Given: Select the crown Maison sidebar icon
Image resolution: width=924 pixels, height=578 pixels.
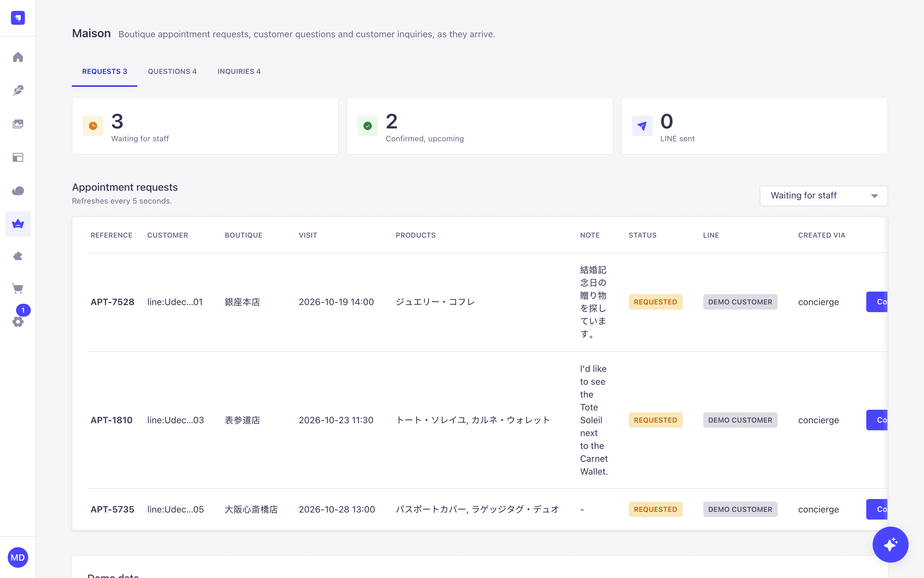Looking at the screenshot, I should point(18,224).
